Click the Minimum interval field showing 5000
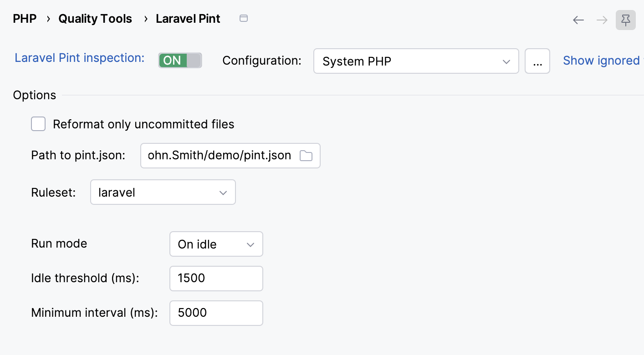Screen dimensions: 644x355 click(x=216, y=313)
